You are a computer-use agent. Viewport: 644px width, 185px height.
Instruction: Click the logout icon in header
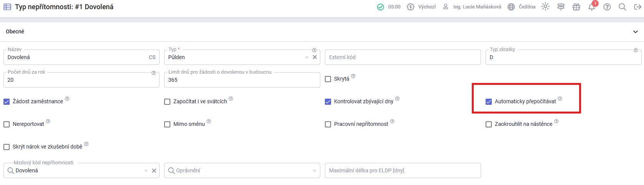637,7
